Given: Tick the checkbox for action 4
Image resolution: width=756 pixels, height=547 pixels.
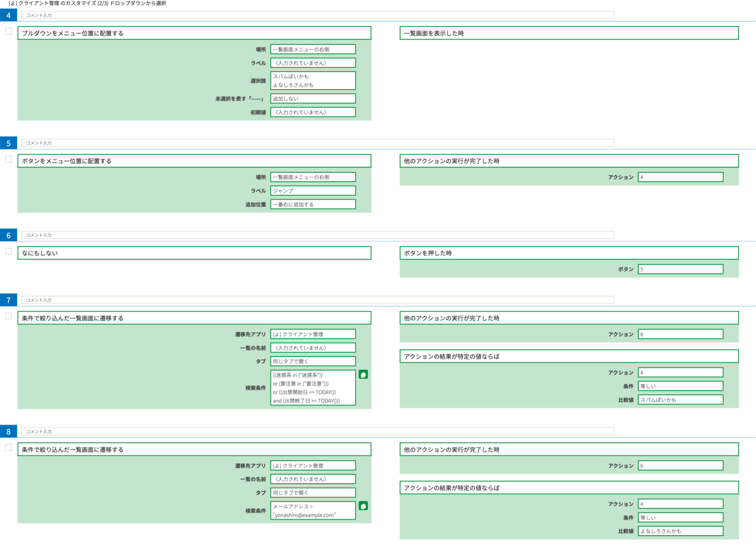Looking at the screenshot, I should click(x=9, y=32).
